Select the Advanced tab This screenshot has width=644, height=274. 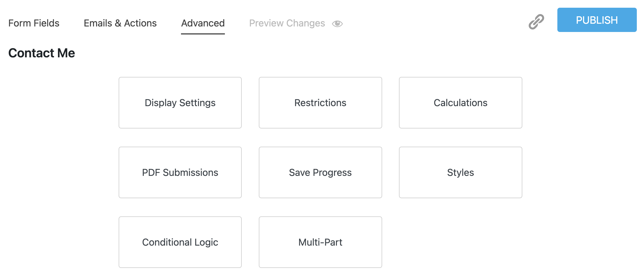pyautogui.click(x=203, y=23)
